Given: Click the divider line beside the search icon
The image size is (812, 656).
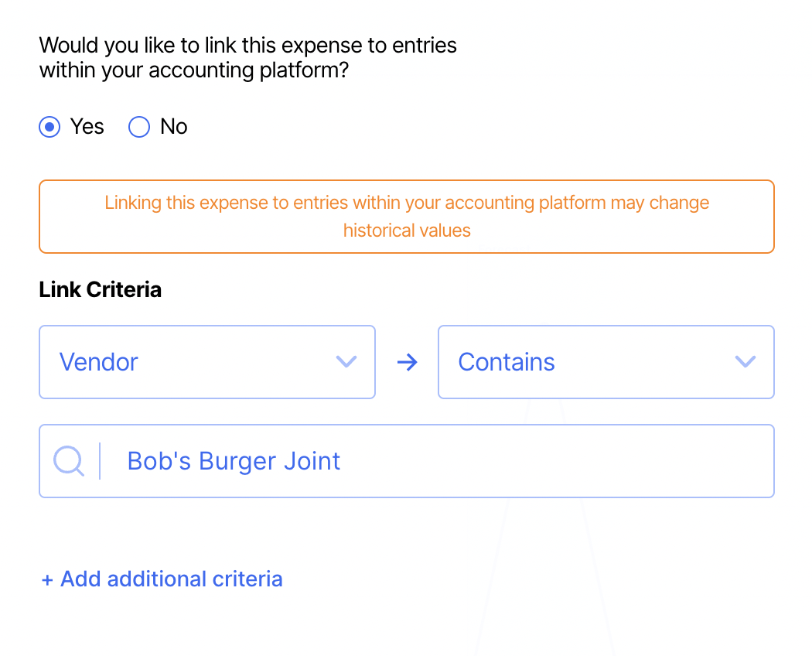Looking at the screenshot, I should tap(100, 461).
